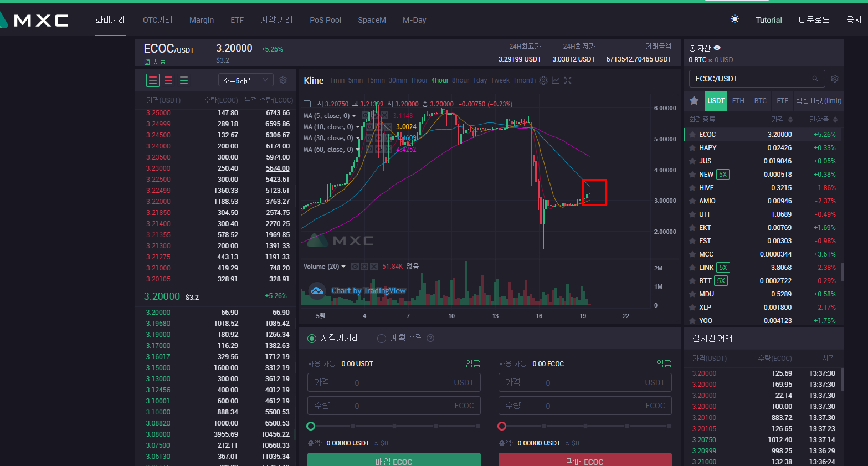
Task: Favorite ECOC with its star icon
Action: 692,135
